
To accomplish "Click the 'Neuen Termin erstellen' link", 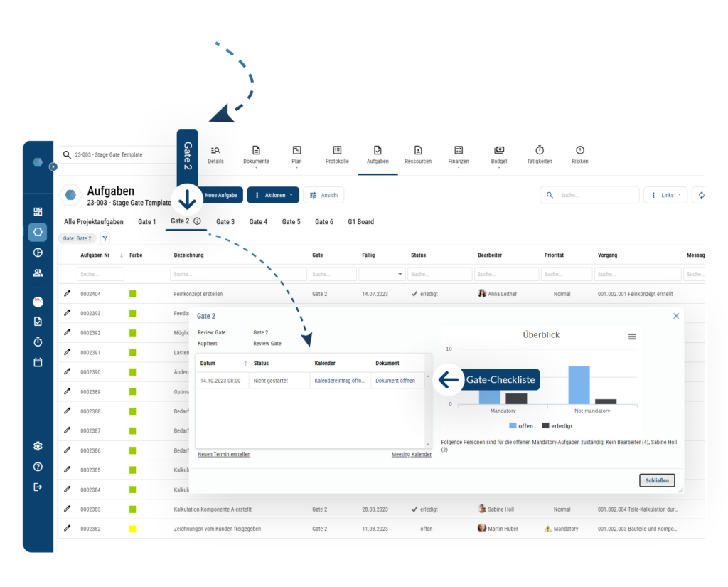I will click(224, 455).
